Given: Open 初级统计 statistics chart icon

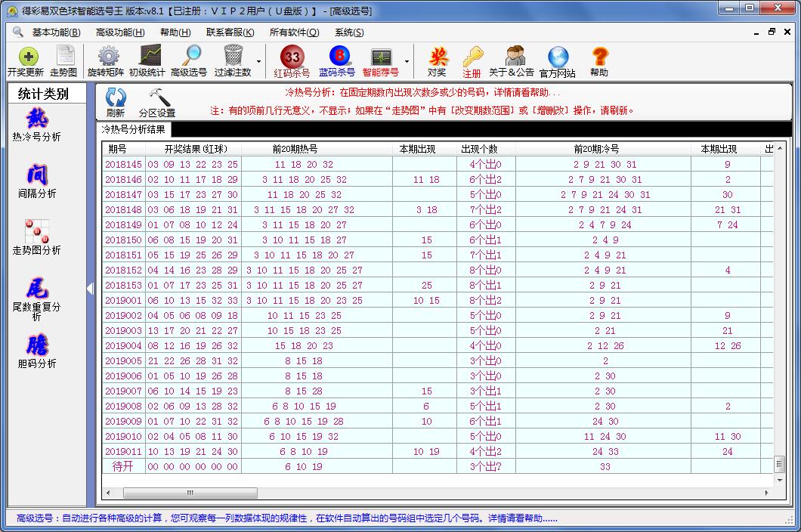Looking at the screenshot, I should point(147,60).
